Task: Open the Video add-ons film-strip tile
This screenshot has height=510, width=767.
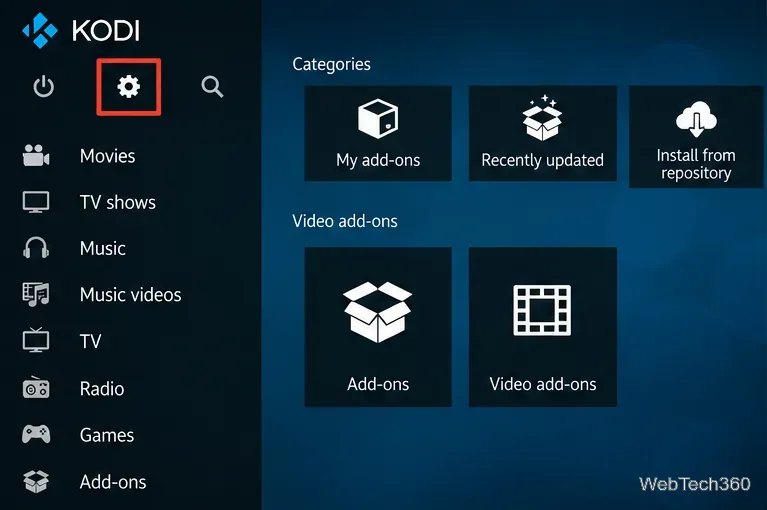Action: point(542,327)
